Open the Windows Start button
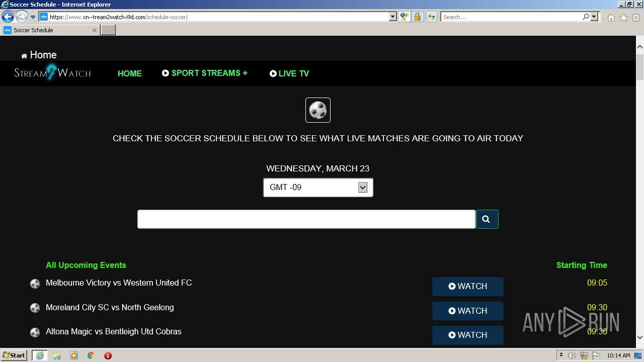The image size is (644, 362). [14, 355]
